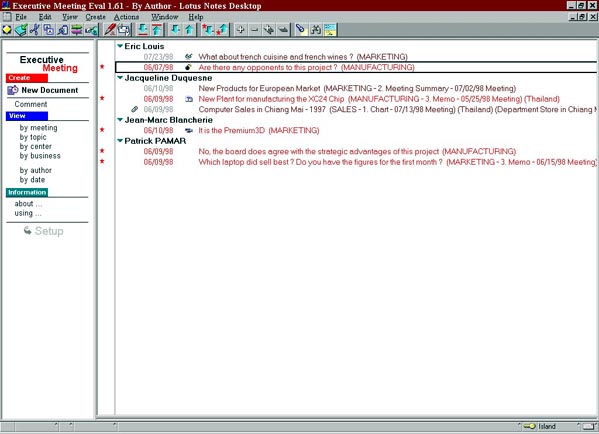Screen dimensions: 599x434
Task: Click the minus Collapse toolbar icon
Action: [x=254, y=29]
